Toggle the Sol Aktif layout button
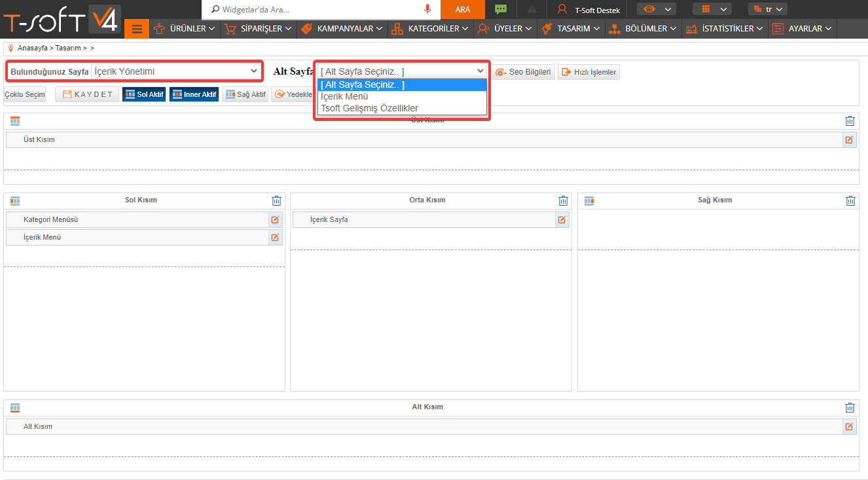The width and height of the screenshot is (868, 480). point(144,94)
